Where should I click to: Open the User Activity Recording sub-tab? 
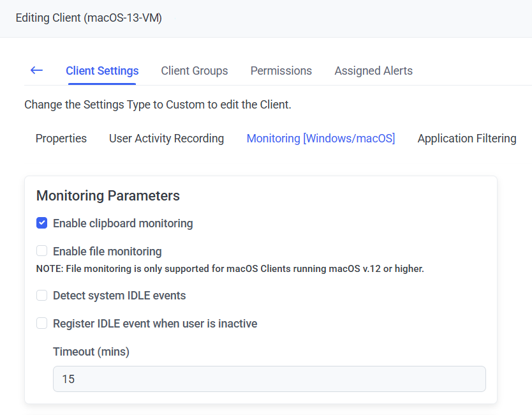166,139
